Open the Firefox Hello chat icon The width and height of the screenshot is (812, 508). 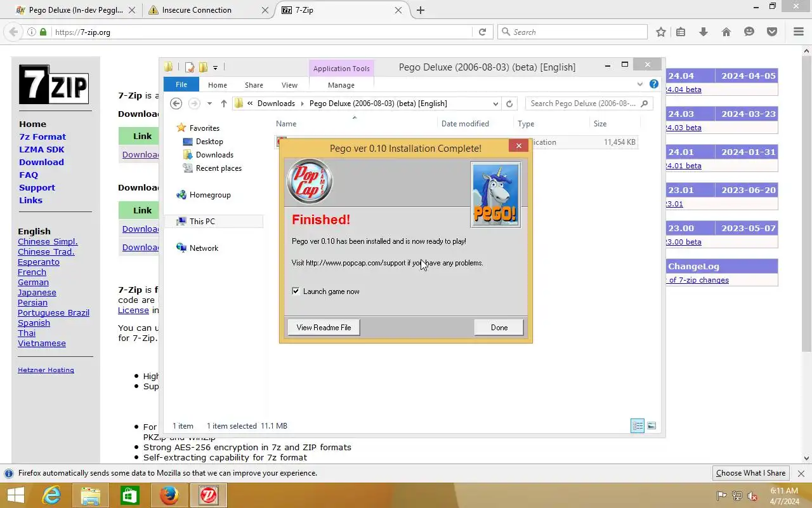tap(749, 32)
